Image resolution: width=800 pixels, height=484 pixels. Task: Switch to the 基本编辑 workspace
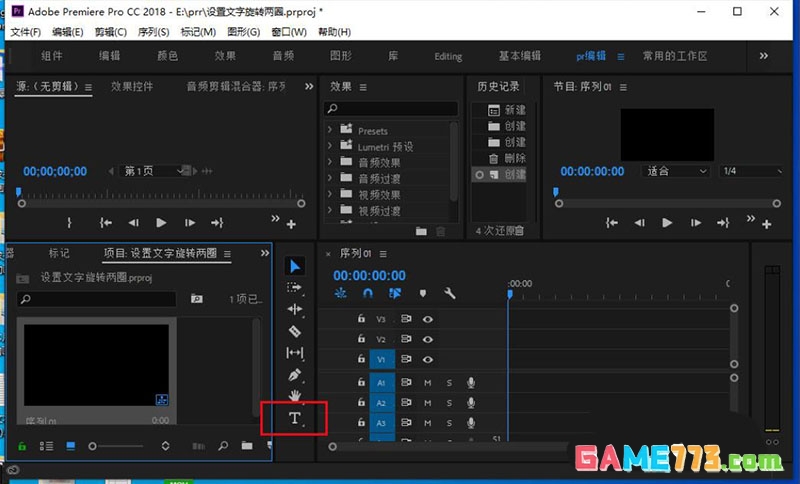tap(519, 56)
